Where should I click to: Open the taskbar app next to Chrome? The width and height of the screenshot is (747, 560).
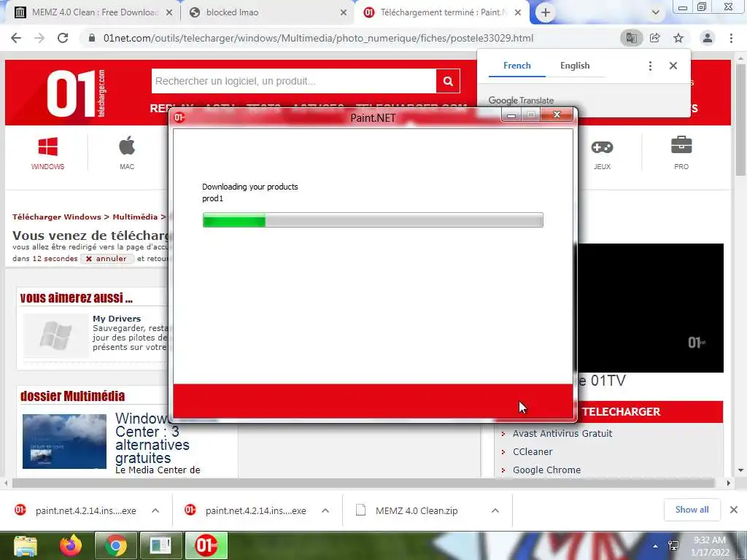[x=160, y=545]
